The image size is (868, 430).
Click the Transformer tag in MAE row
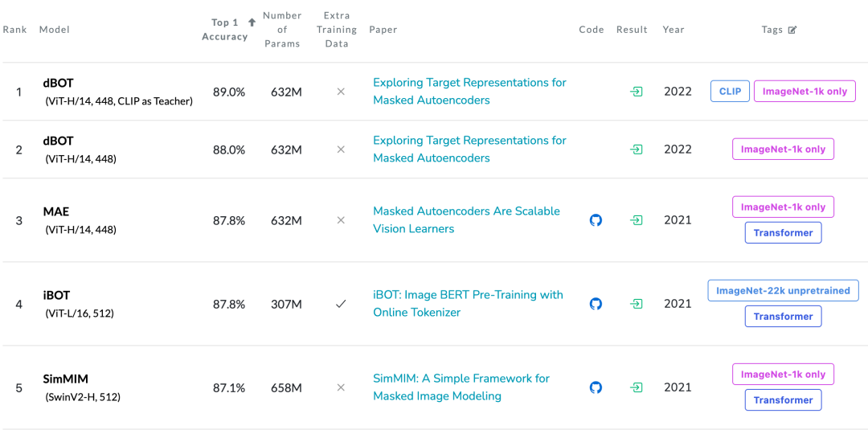(x=783, y=233)
